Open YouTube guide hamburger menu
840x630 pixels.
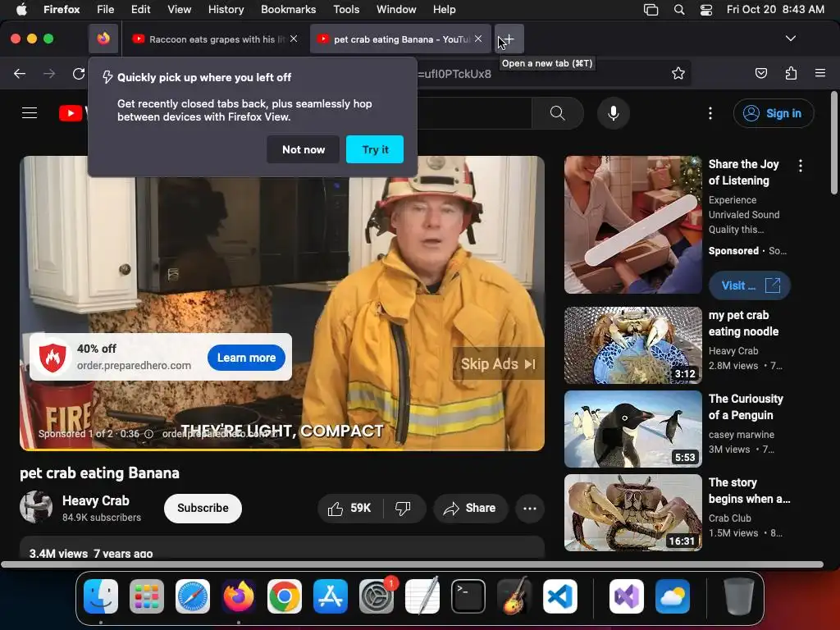click(x=30, y=113)
